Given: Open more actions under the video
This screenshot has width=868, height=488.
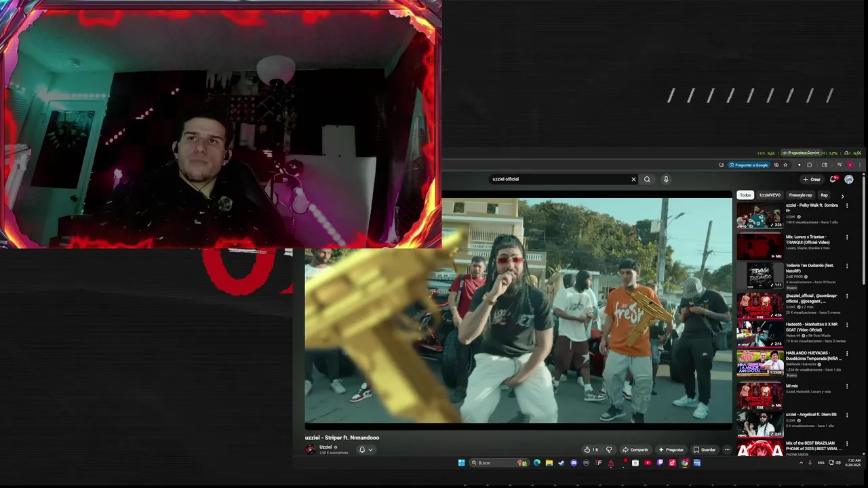Looking at the screenshot, I should pos(726,449).
